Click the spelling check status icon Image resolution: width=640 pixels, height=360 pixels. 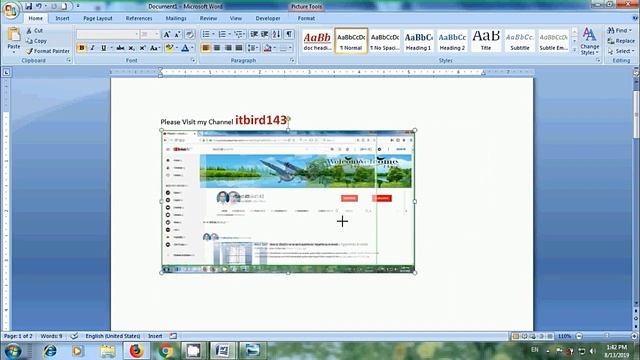[x=74, y=336]
